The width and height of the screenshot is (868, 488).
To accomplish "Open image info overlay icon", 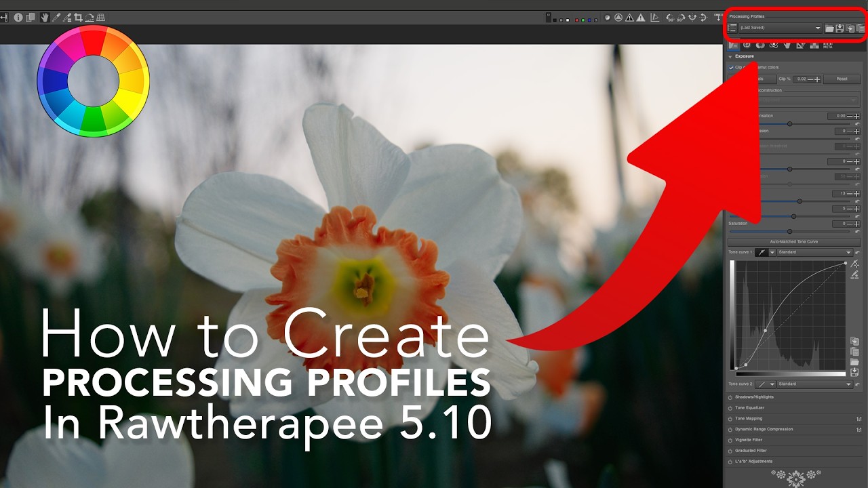I will 18,17.
